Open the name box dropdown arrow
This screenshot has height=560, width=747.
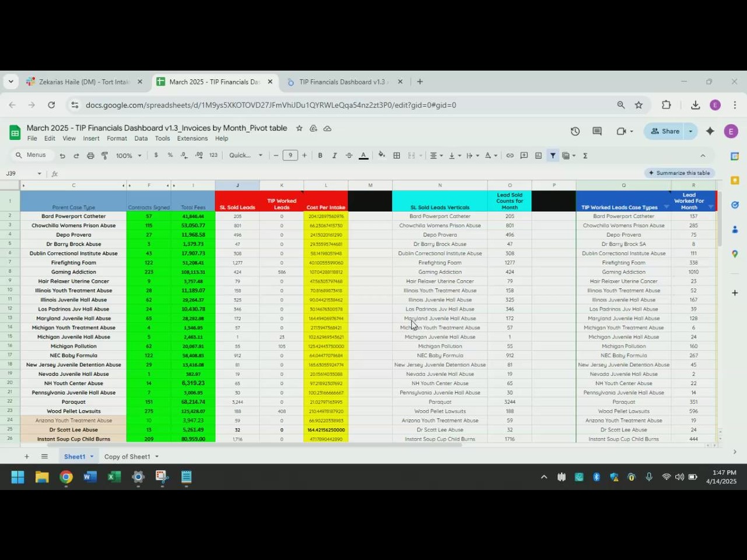coord(39,173)
